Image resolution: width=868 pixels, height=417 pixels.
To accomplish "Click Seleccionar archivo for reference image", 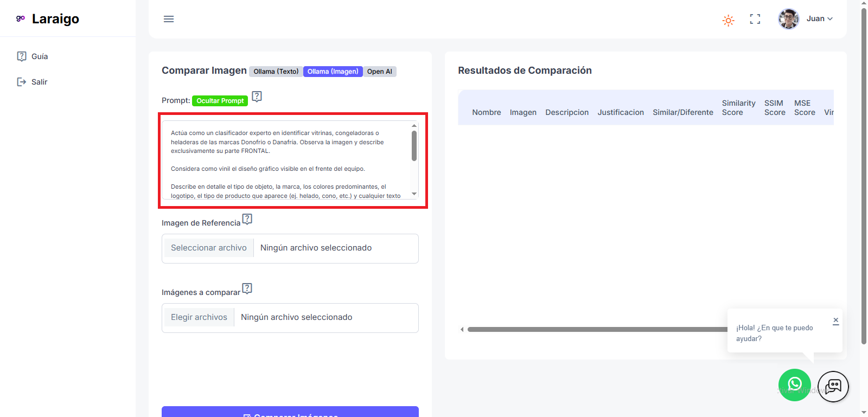I will point(208,248).
